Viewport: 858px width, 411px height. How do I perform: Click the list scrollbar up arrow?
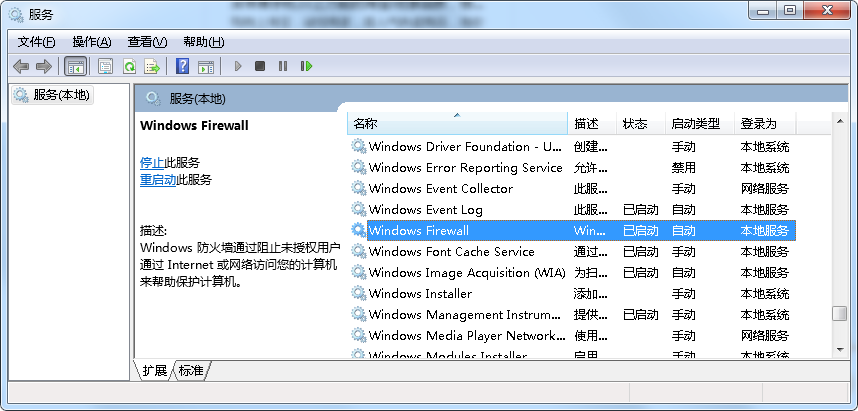(x=839, y=120)
